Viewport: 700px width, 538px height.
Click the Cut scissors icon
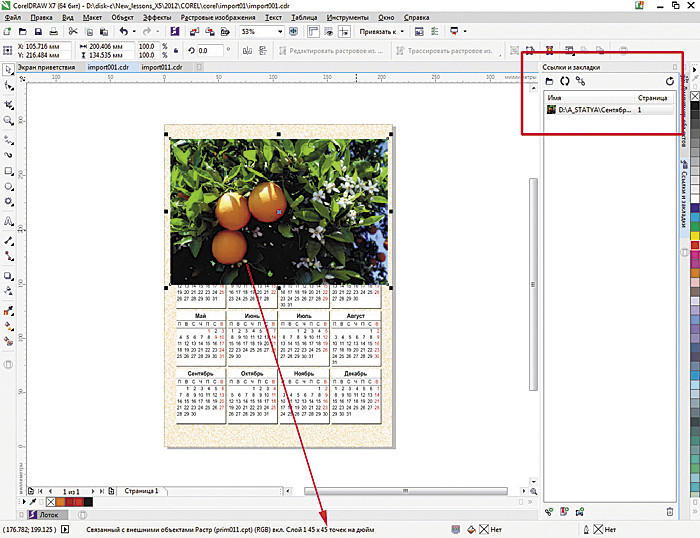73,32
